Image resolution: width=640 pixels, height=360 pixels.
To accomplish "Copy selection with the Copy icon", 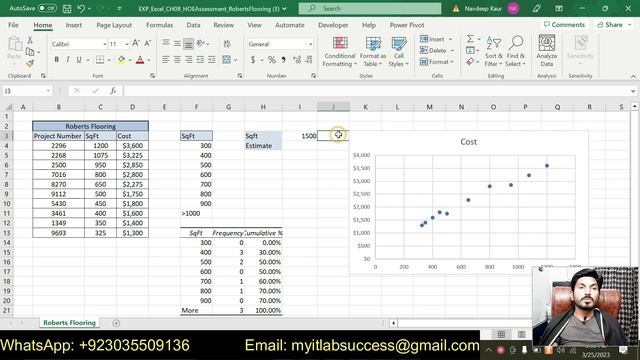I will [x=30, y=52].
